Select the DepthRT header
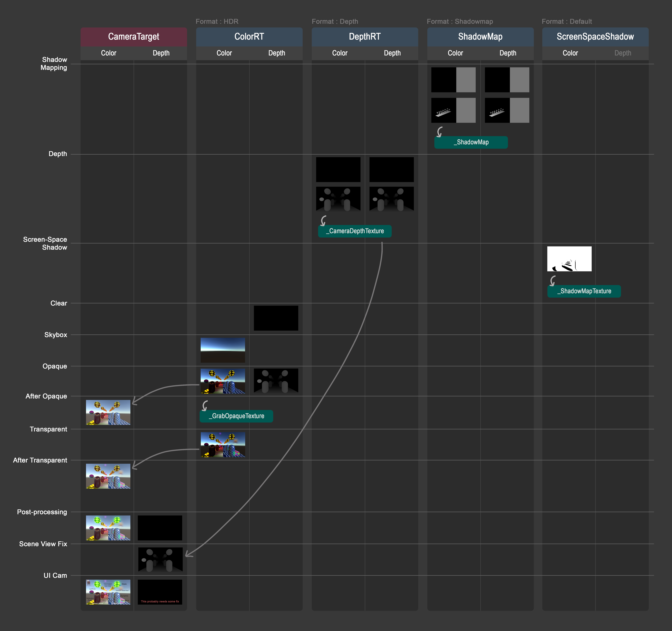 pos(365,36)
